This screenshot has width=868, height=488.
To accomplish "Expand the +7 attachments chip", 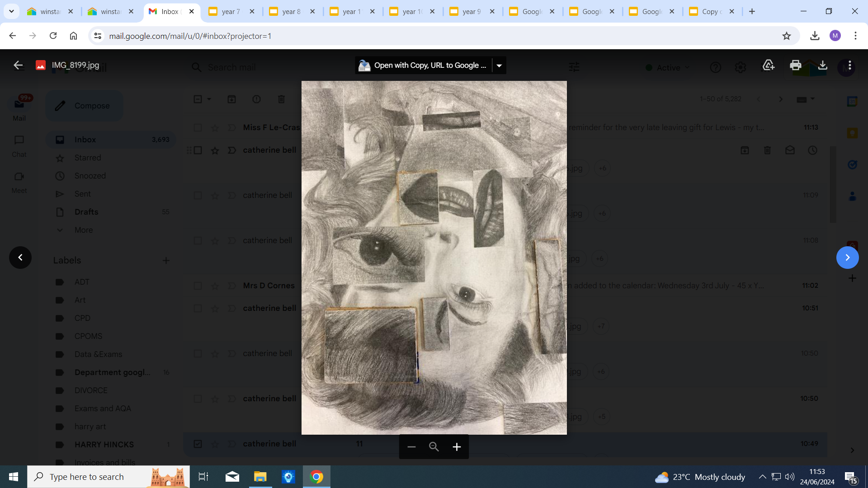I will (x=601, y=326).
